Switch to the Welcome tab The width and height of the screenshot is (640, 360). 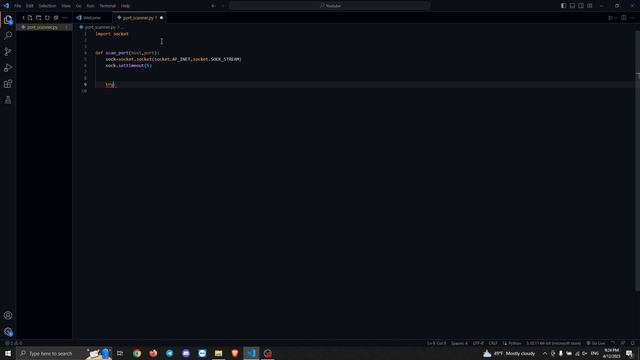pos(92,18)
